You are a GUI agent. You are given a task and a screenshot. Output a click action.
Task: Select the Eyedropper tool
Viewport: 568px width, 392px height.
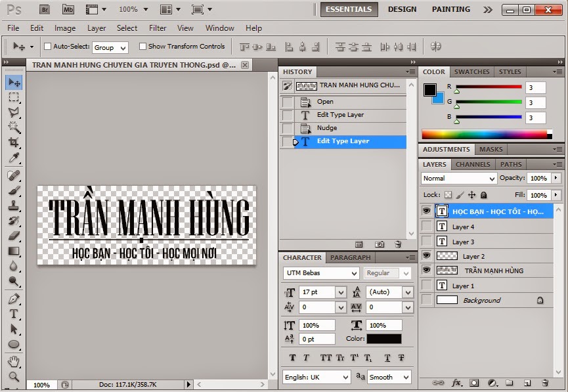[14, 158]
